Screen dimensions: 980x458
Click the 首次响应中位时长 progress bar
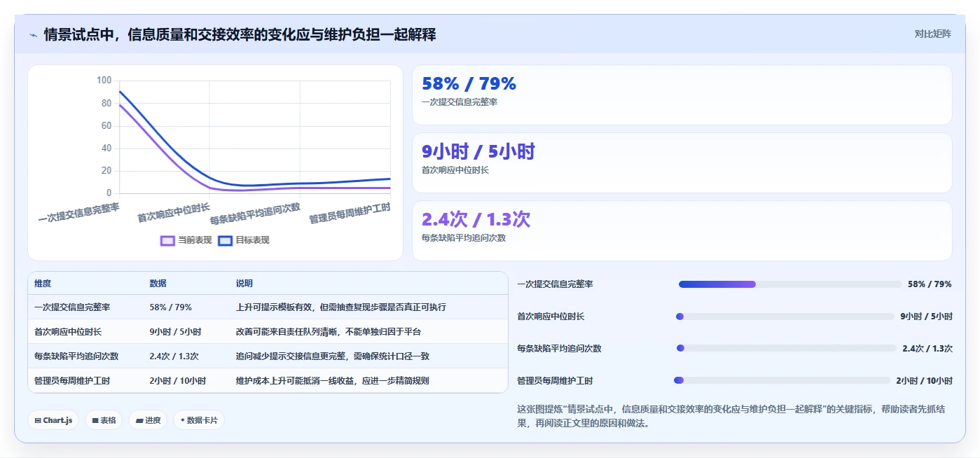point(785,317)
